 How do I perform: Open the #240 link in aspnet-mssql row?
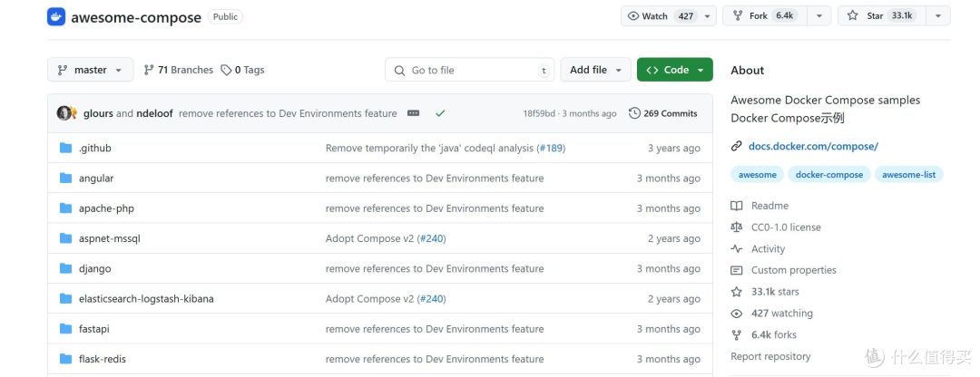pos(431,238)
